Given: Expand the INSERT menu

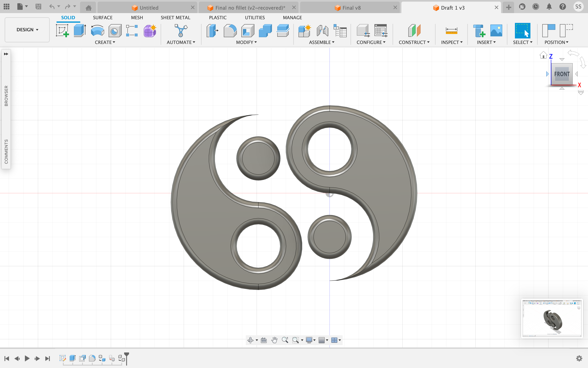Looking at the screenshot, I should pyautogui.click(x=486, y=42).
